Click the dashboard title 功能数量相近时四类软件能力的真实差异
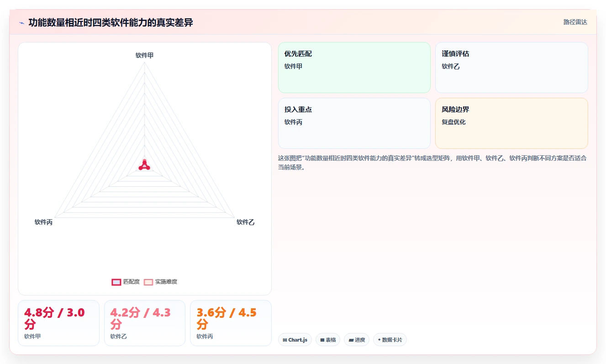 click(x=111, y=23)
